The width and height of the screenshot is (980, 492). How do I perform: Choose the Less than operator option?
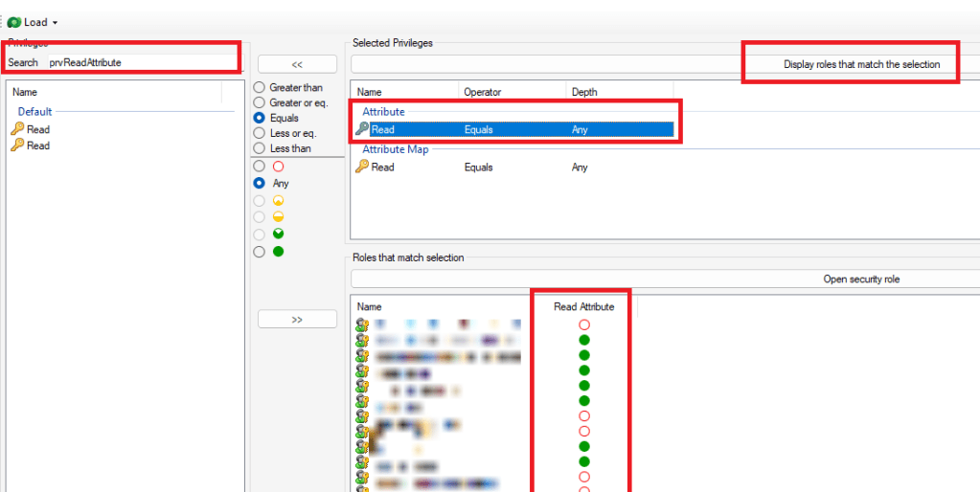coord(259,148)
